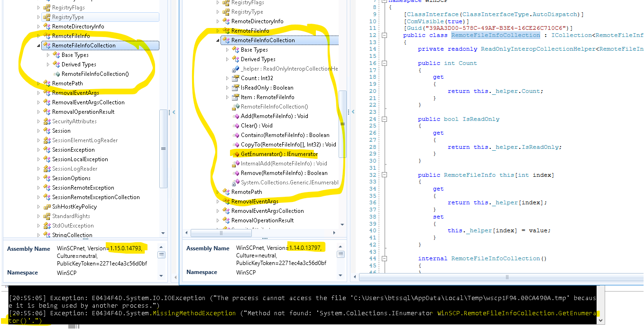The height and width of the screenshot is (329, 644).
Task: Click highlighted RemoteFileInfoCollection class name in code
Action: coord(495,35)
